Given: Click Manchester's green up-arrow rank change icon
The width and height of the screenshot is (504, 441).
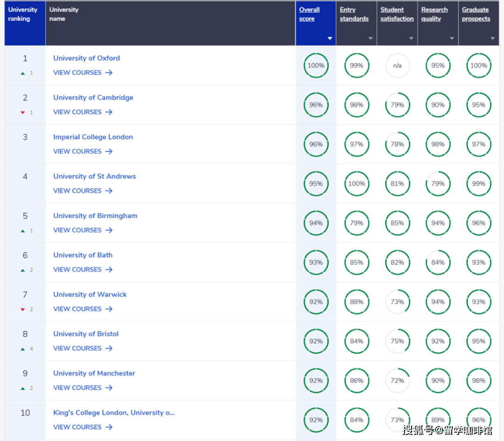Looking at the screenshot, I should 23,388.
